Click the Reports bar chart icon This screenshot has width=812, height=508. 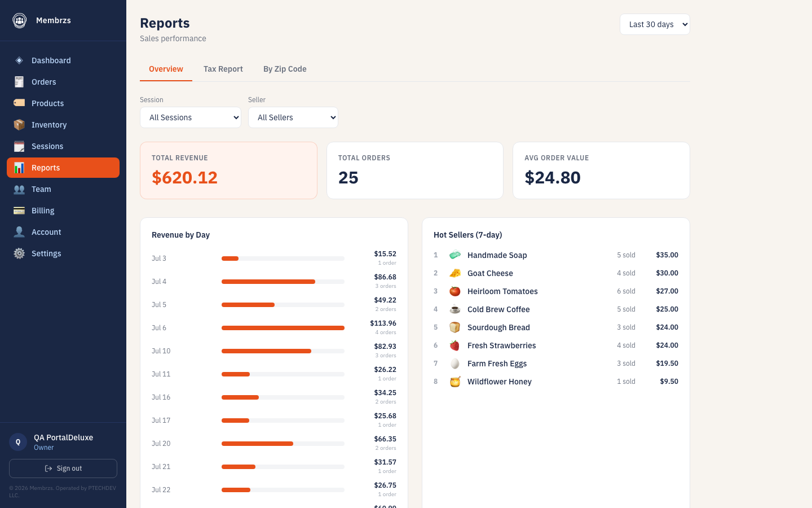click(19, 168)
